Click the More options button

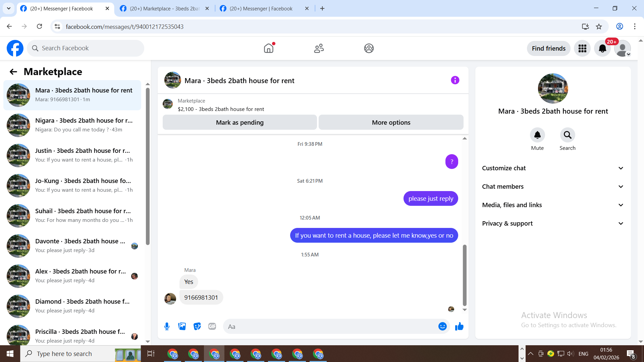(x=391, y=122)
